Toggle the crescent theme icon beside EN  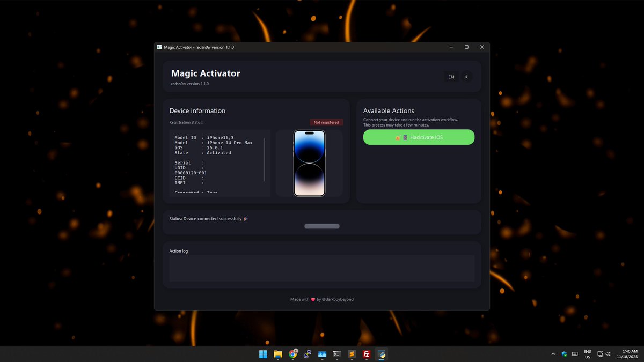coord(467,77)
